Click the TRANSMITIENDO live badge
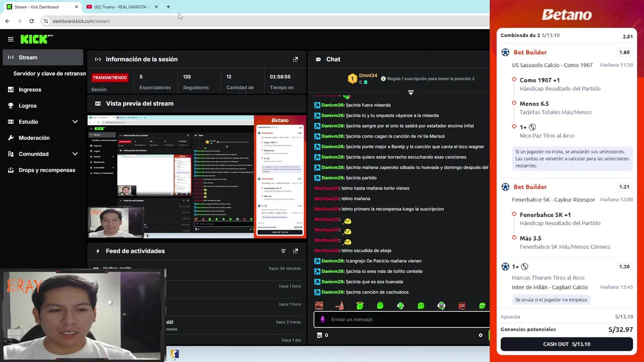 tap(110, 77)
